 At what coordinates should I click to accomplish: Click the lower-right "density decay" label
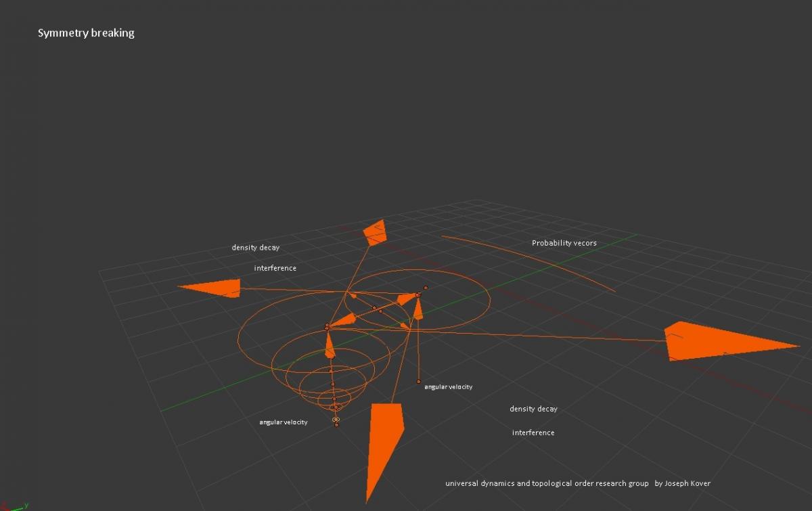(x=533, y=409)
